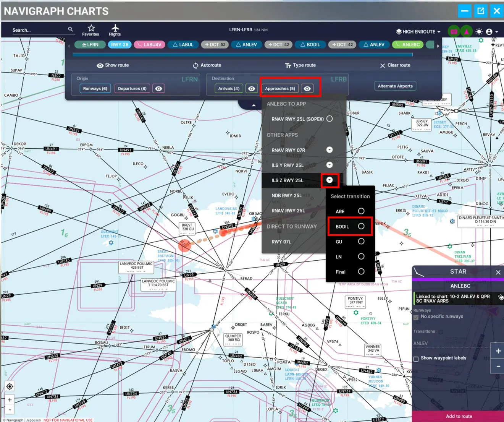Zoom out with bottom-left minus button
The height and width of the screenshot is (422, 504).
10,409
